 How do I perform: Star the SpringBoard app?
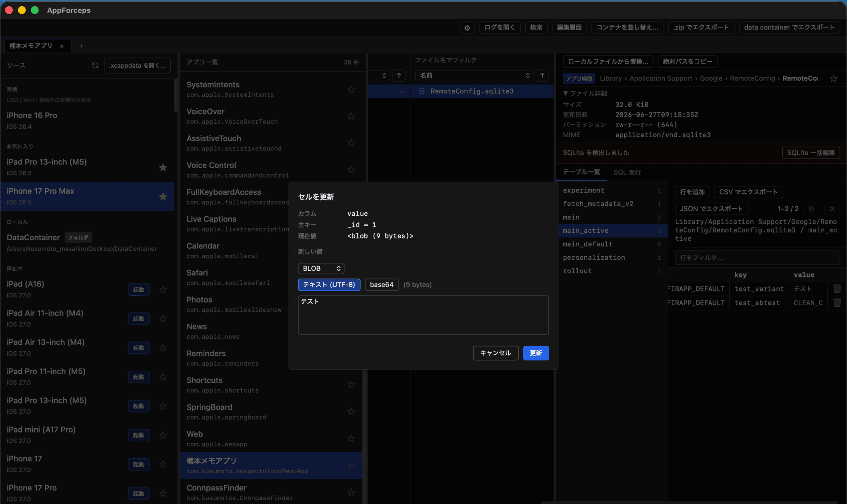(351, 411)
